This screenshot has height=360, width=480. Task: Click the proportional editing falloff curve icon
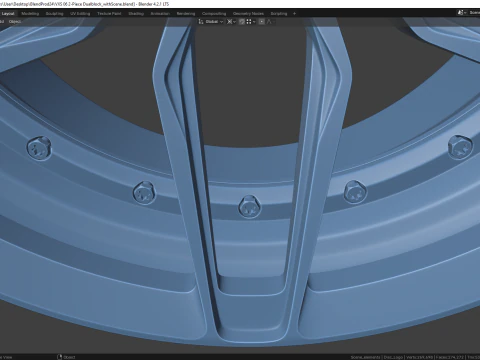270,22
